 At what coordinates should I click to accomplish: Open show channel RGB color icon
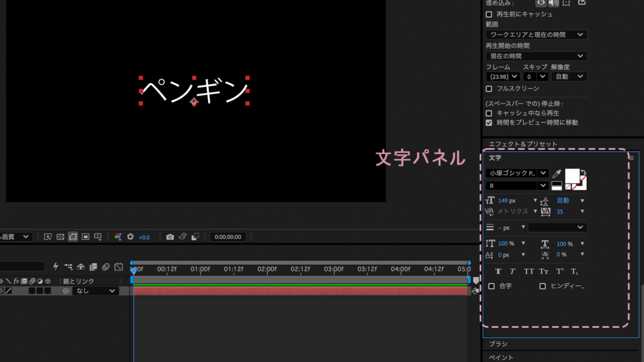coord(118,237)
